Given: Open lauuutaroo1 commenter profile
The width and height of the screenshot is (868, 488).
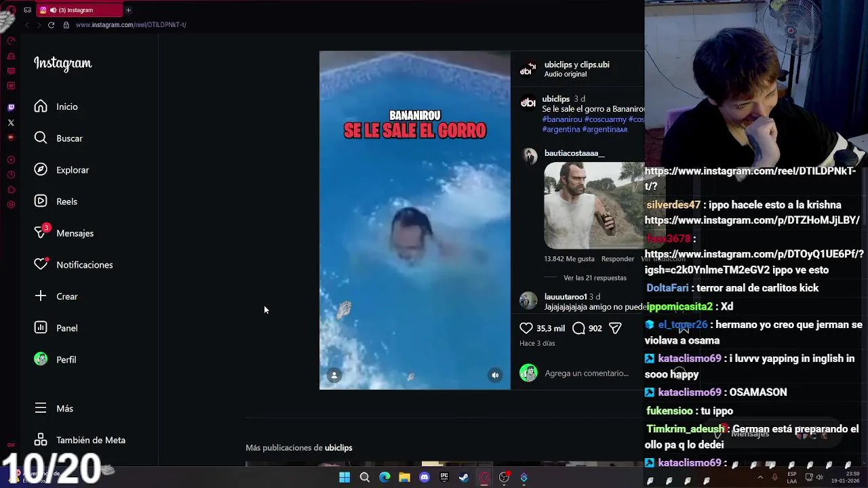Looking at the screenshot, I should pyautogui.click(x=566, y=297).
